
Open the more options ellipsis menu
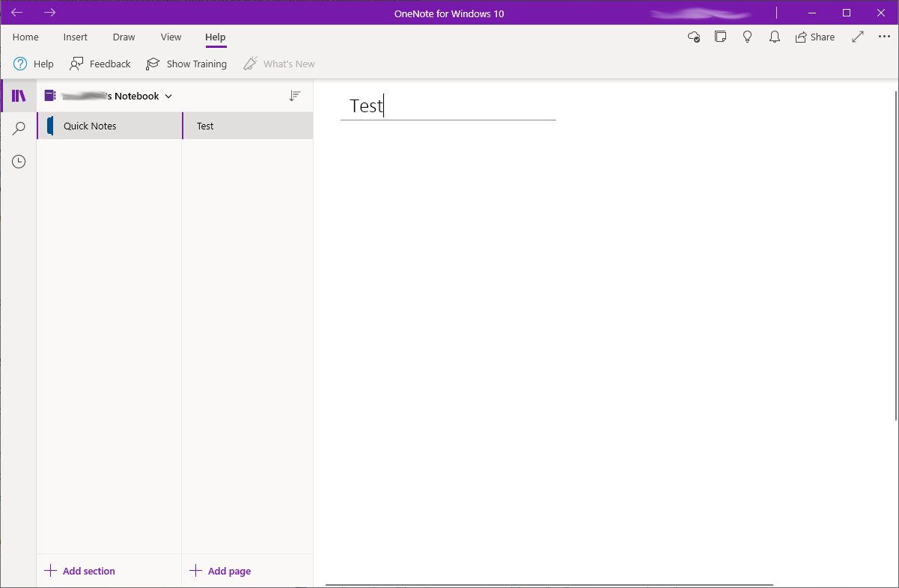[883, 37]
